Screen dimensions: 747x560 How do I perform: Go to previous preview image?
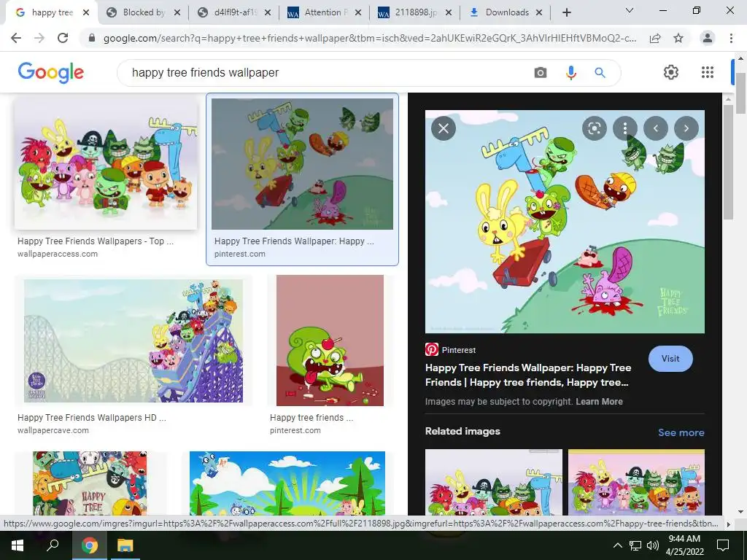coord(656,128)
